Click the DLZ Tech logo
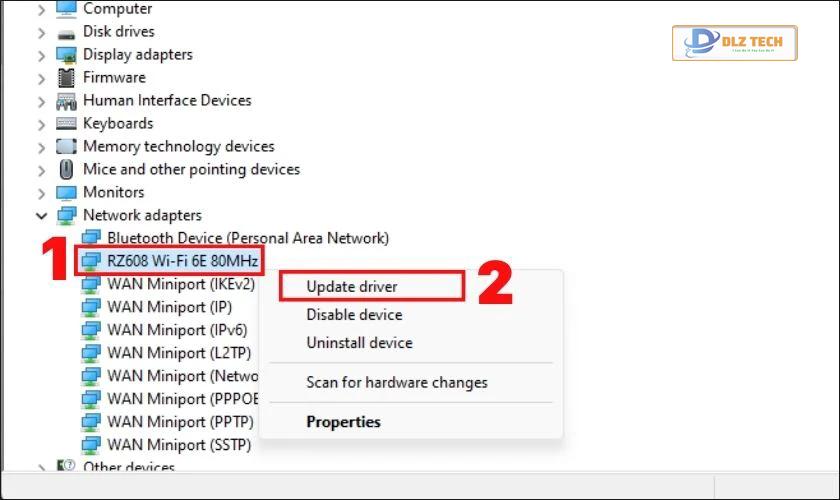This screenshot has height=500, width=840. pyautogui.click(x=734, y=43)
